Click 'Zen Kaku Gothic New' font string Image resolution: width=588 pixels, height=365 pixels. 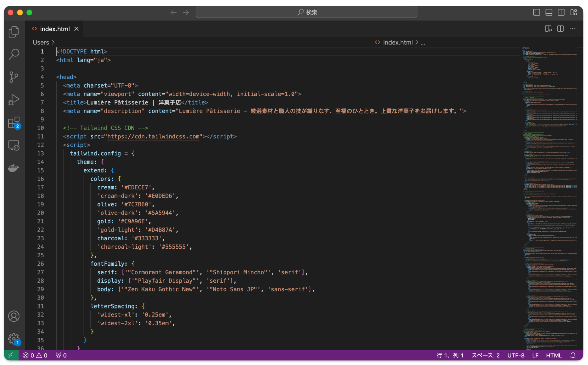click(x=160, y=289)
